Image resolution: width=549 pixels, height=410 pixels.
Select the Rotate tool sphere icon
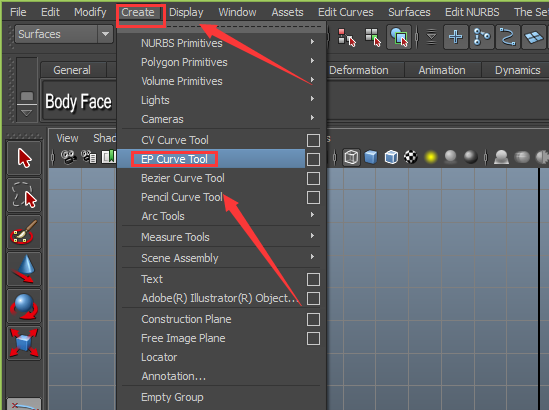[24, 306]
